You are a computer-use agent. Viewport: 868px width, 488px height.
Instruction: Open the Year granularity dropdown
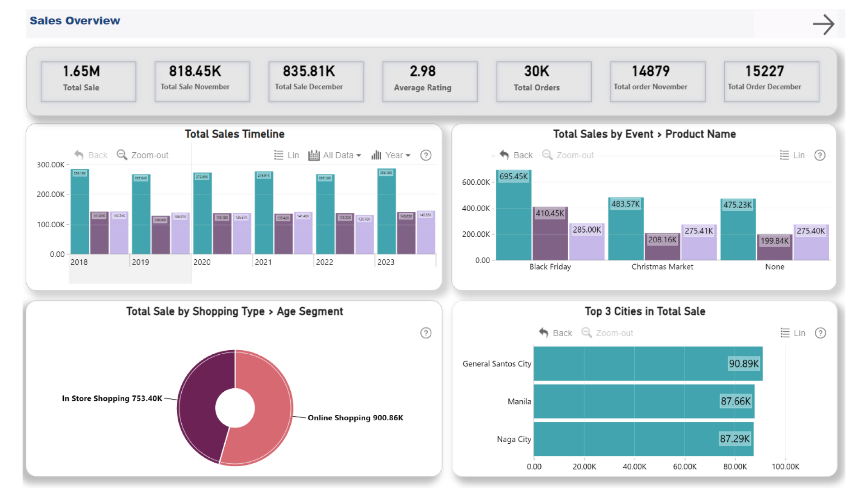pos(391,155)
